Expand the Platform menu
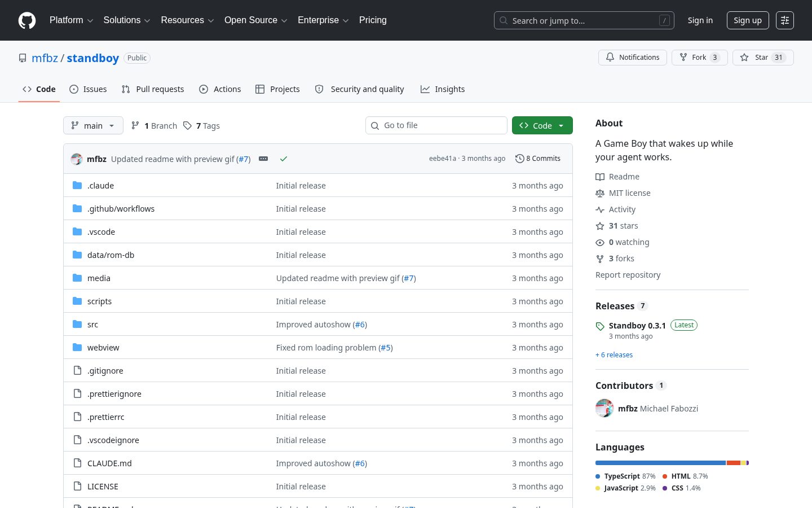 click(71, 20)
